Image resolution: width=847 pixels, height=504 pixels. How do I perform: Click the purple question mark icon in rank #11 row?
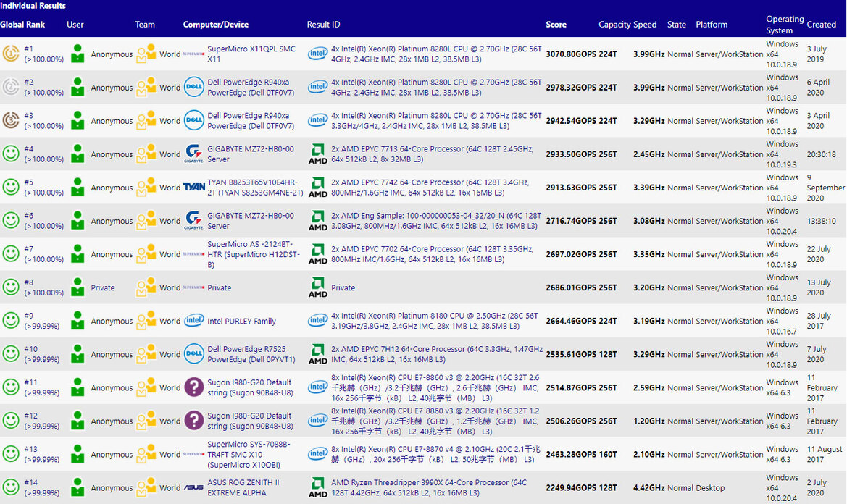[194, 387]
